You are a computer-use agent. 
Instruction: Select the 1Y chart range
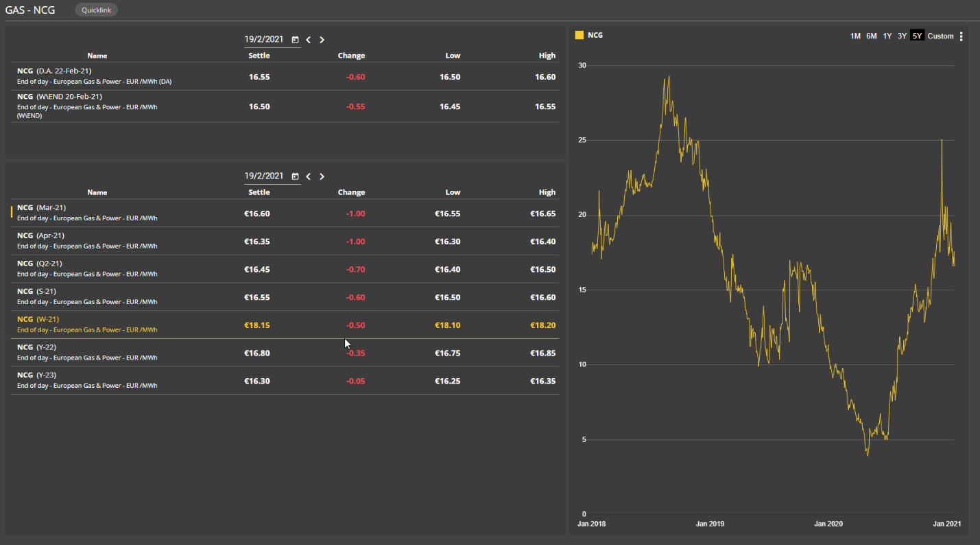pyautogui.click(x=887, y=36)
